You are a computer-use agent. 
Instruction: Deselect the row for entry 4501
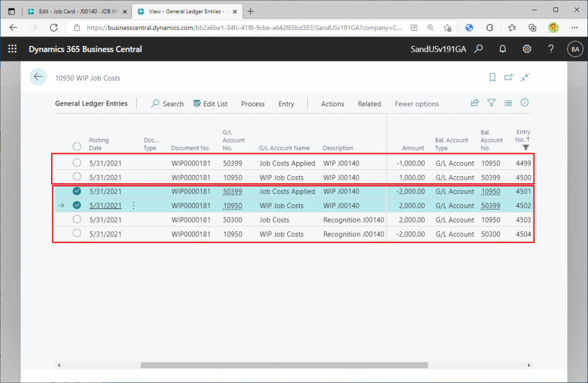pos(77,191)
